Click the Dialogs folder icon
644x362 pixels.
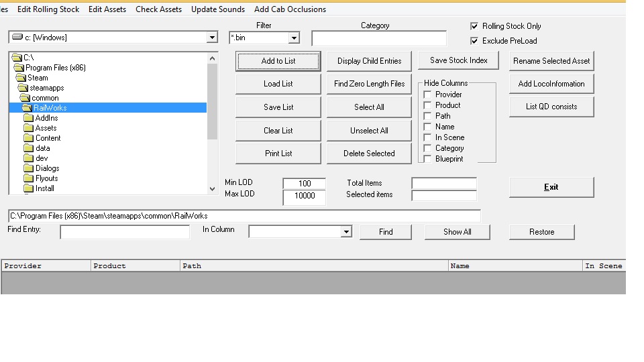pos(28,168)
